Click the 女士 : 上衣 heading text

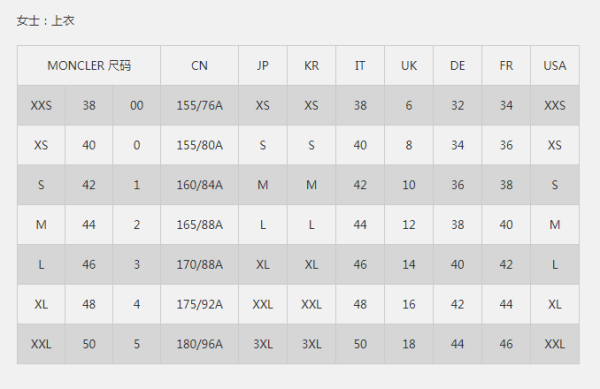pos(46,21)
